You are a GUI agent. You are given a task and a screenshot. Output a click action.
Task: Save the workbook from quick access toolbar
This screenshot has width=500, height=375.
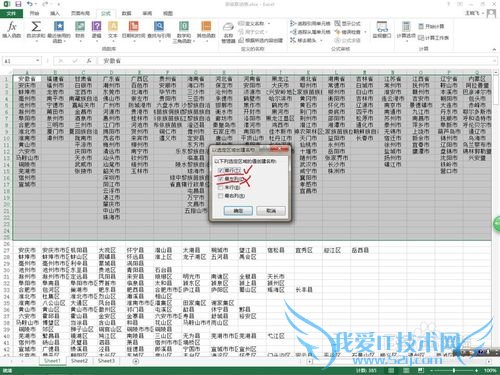(18, 4)
